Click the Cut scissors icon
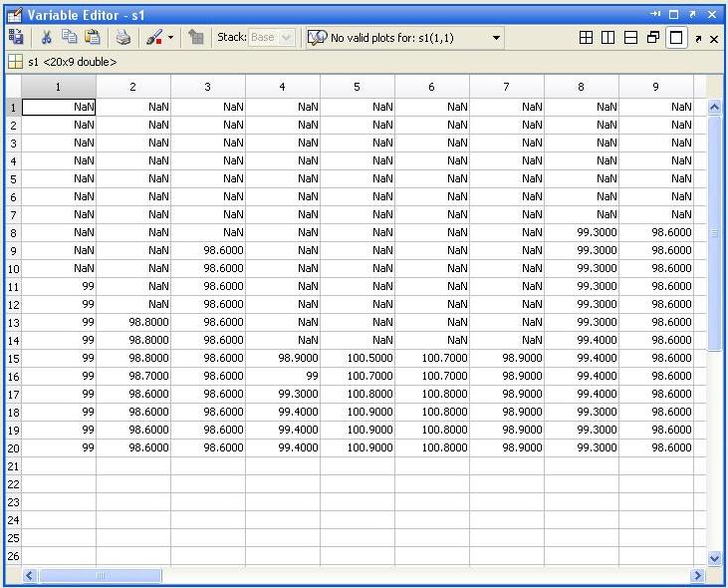 [x=46, y=38]
